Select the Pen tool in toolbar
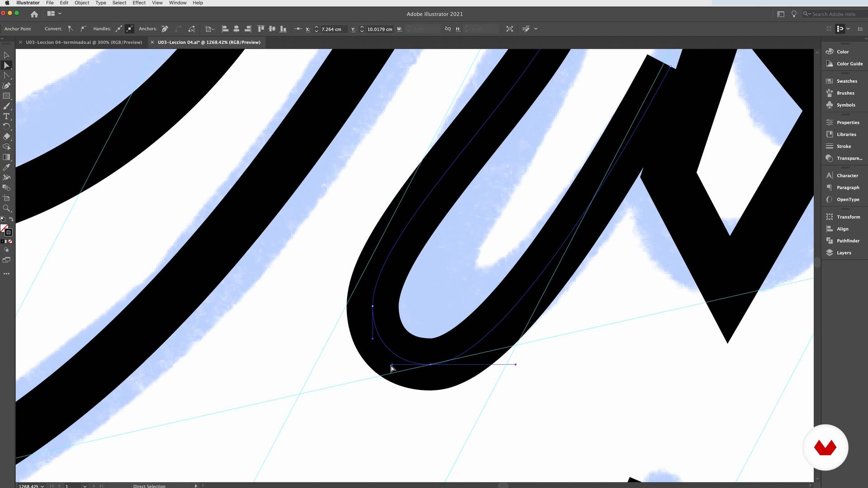Image resolution: width=868 pixels, height=488 pixels. tap(6, 86)
